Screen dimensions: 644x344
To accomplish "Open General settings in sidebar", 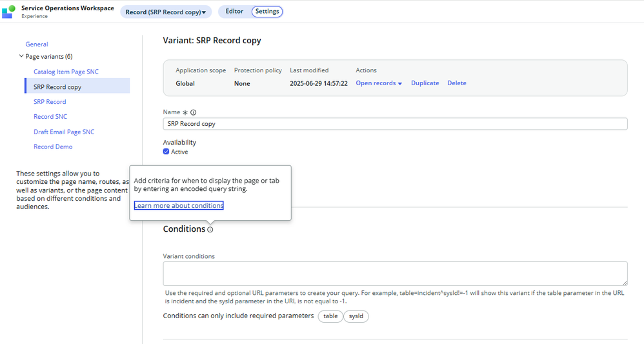I will tap(37, 45).
